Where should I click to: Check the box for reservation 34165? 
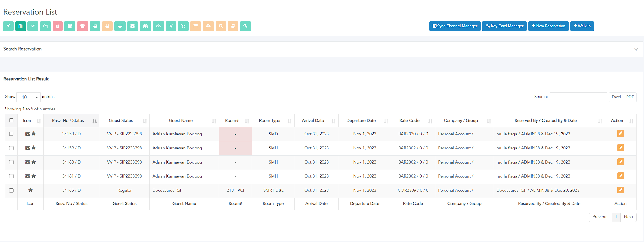click(x=11, y=190)
